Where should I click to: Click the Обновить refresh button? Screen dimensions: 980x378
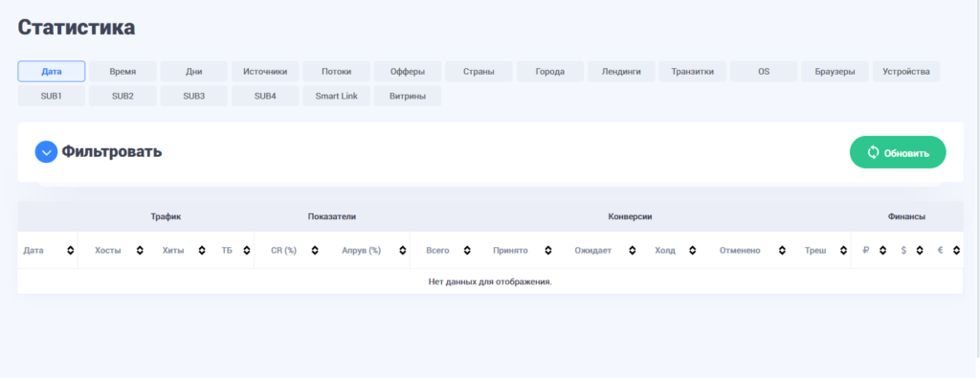point(898,152)
